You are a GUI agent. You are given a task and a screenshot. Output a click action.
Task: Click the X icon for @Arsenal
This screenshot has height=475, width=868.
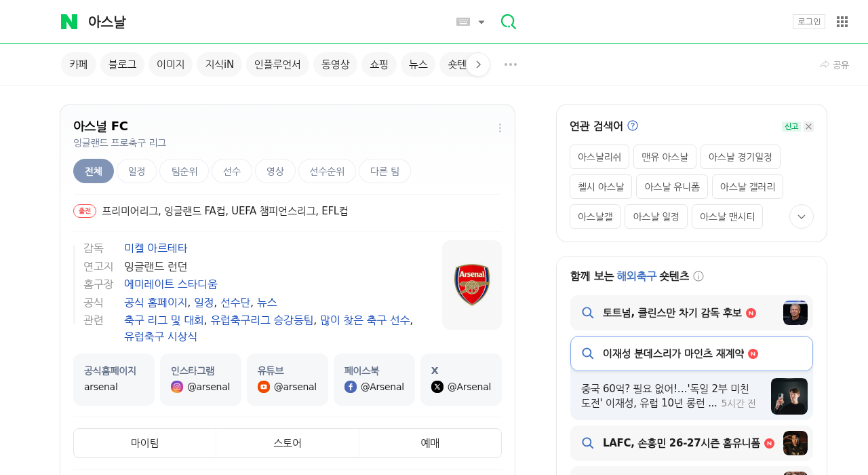point(436,386)
